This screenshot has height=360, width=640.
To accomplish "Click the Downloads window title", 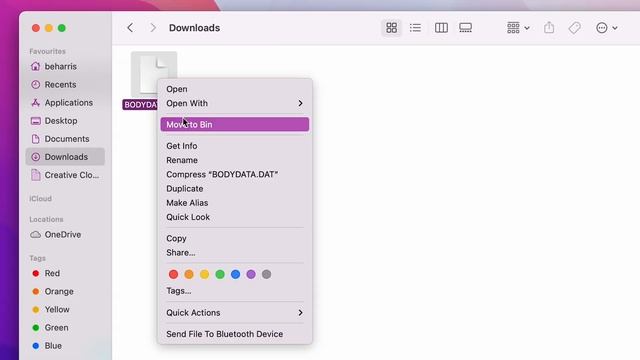I will point(194,28).
